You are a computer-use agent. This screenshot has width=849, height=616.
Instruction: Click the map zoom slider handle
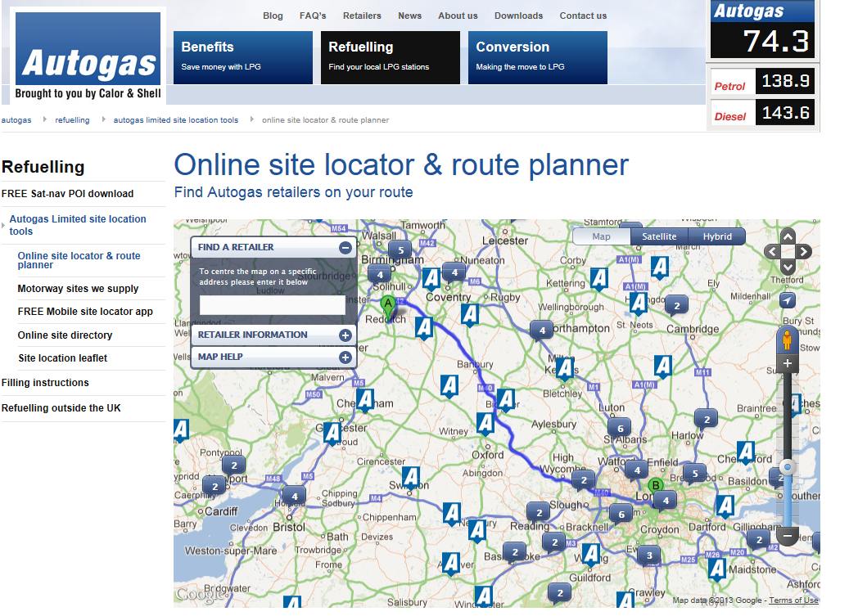point(788,468)
